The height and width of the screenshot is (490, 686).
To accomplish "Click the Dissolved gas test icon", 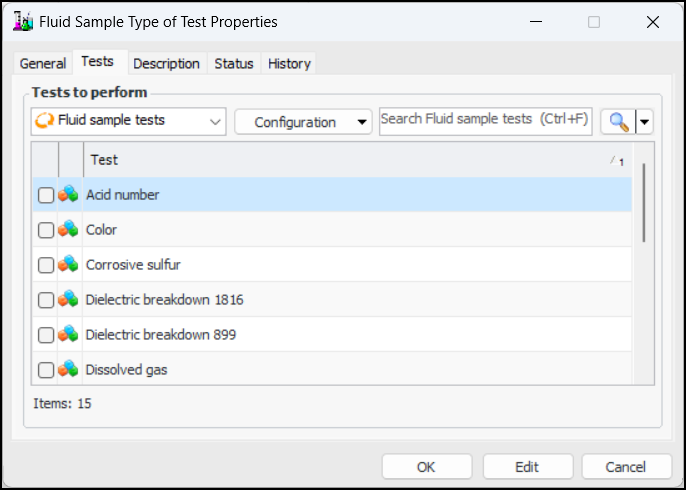I will 68,370.
